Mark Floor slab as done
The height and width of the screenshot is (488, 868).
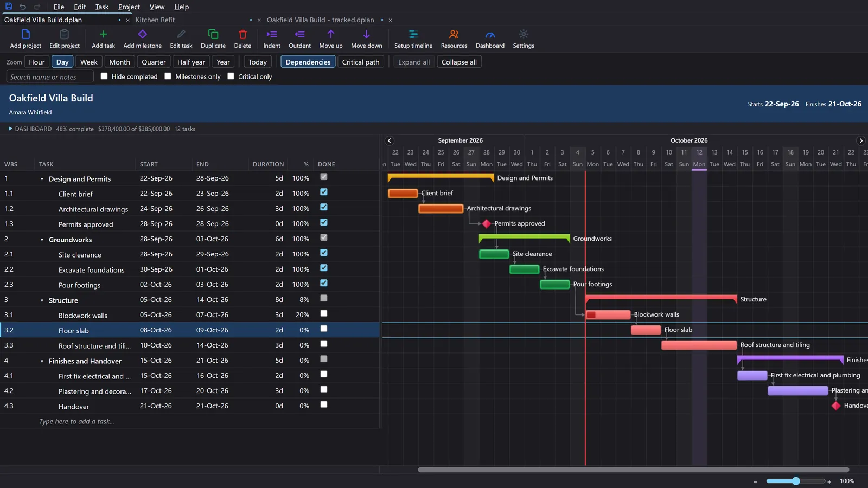point(324,329)
